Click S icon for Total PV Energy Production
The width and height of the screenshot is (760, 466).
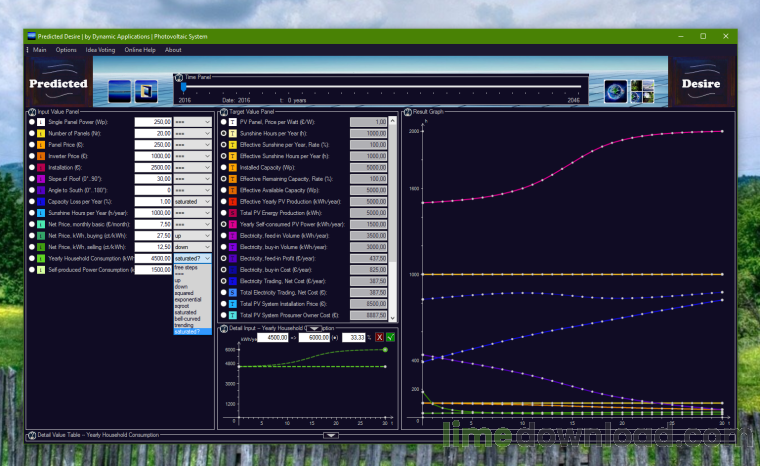[x=233, y=213]
